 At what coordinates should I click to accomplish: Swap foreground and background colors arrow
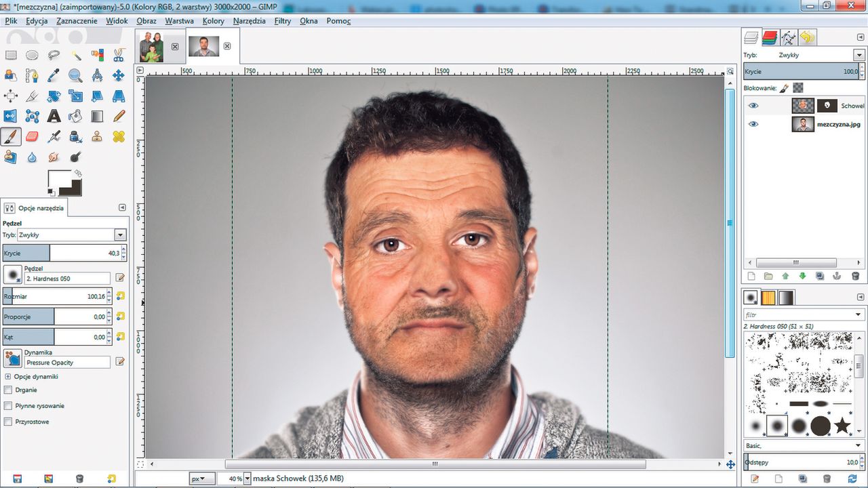[x=78, y=174]
